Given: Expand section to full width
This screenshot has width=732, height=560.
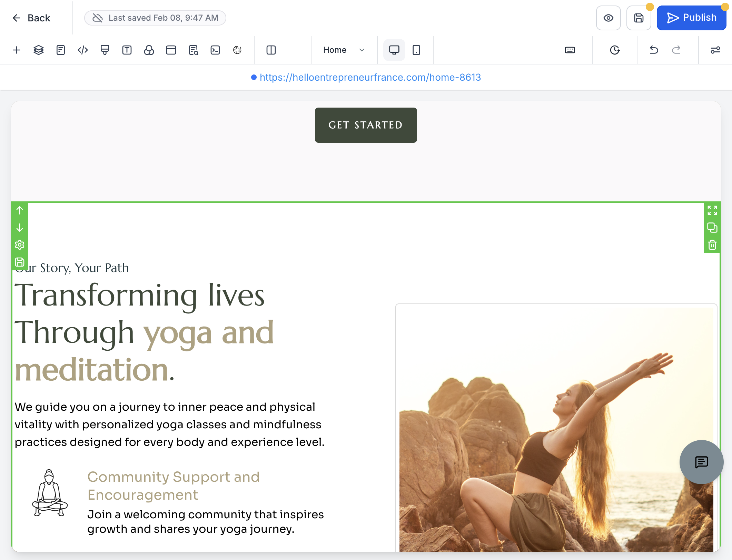Looking at the screenshot, I should pos(712,210).
